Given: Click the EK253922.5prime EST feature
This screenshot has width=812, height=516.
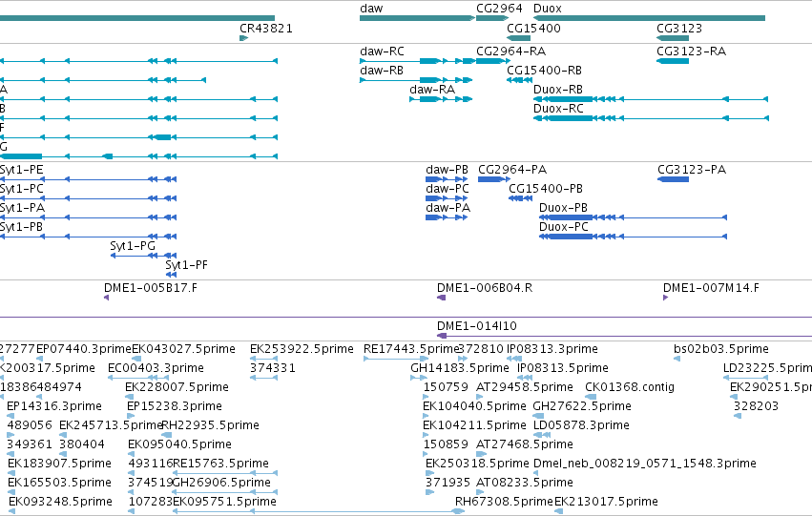Looking at the screenshot, I should [x=263, y=358].
